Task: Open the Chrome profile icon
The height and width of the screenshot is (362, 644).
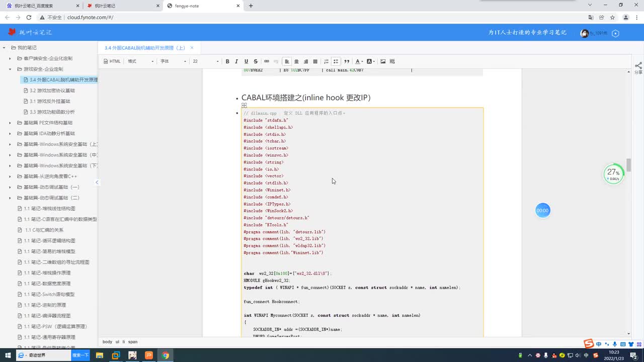Action: coord(626,17)
